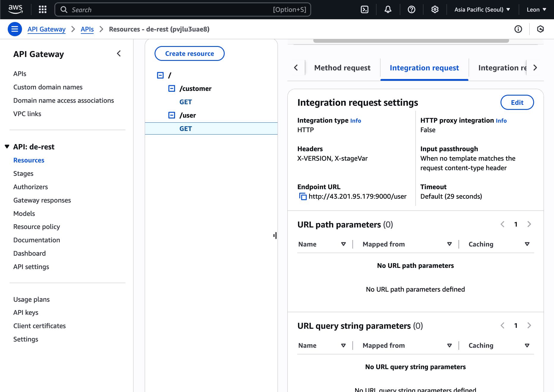
Task: Select the /user resource
Action: pyautogui.click(x=188, y=115)
